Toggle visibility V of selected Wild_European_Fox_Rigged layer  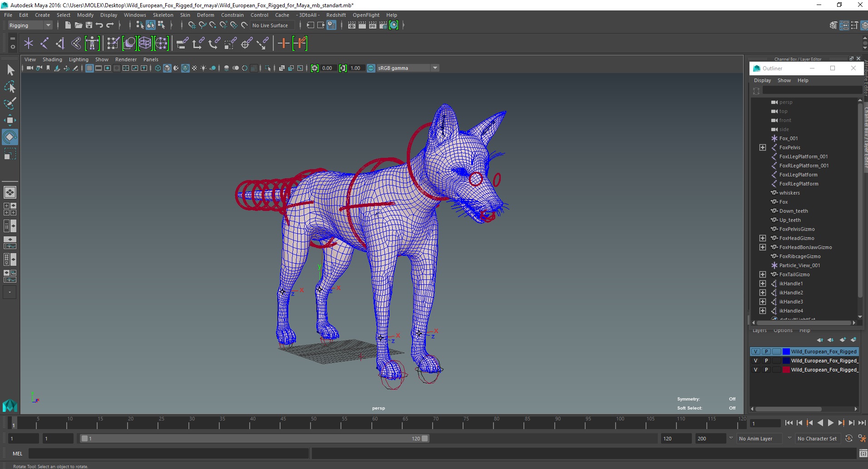click(755, 352)
